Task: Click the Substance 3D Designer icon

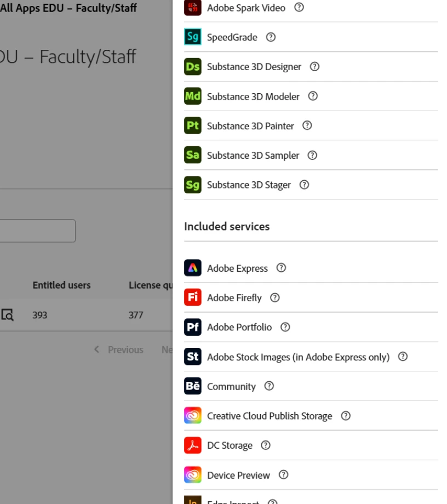Action: pyautogui.click(x=192, y=66)
